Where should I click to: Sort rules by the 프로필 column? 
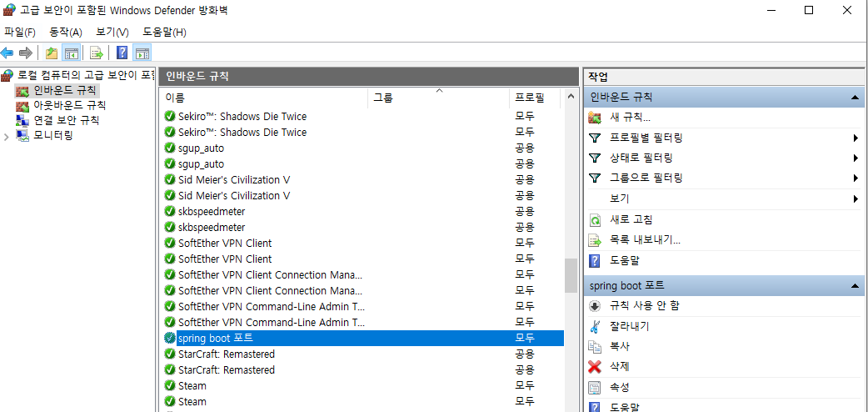tap(535, 98)
